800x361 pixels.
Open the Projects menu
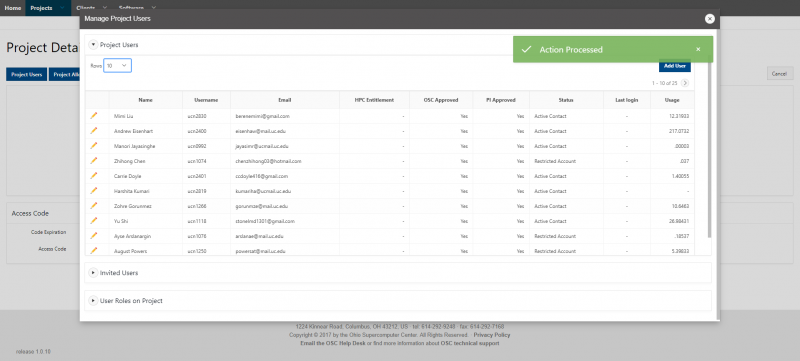click(x=41, y=8)
